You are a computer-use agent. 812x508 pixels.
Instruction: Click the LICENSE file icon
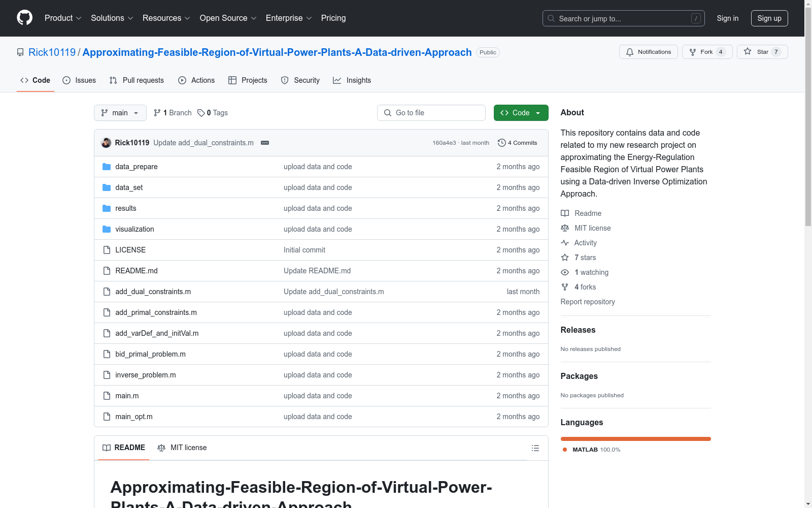point(107,250)
